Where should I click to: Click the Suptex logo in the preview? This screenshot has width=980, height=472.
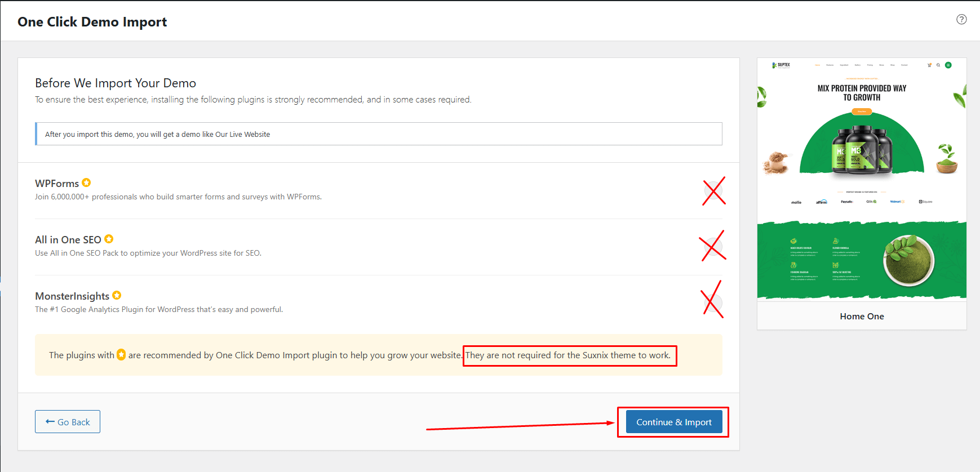click(x=781, y=65)
